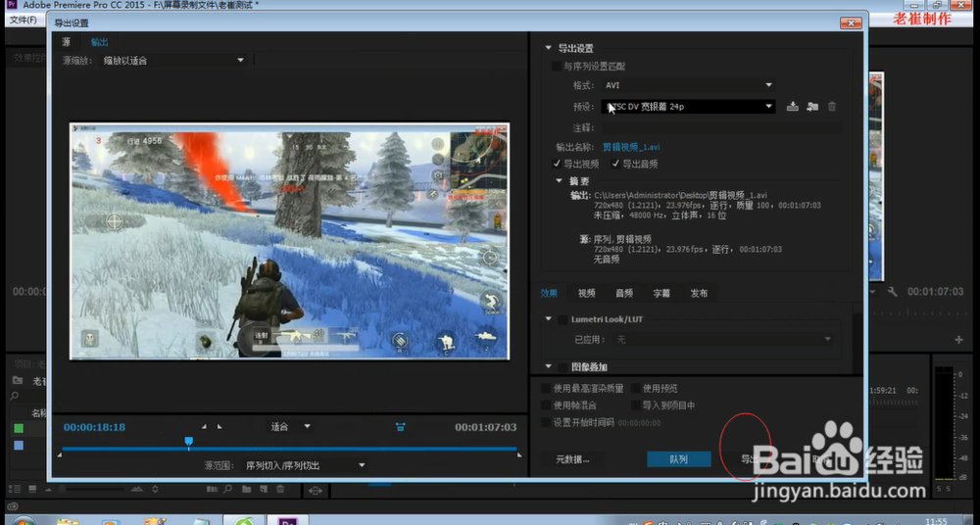Image resolution: width=980 pixels, height=525 pixels.
Task: Click the save preset icon
Action: point(793,106)
